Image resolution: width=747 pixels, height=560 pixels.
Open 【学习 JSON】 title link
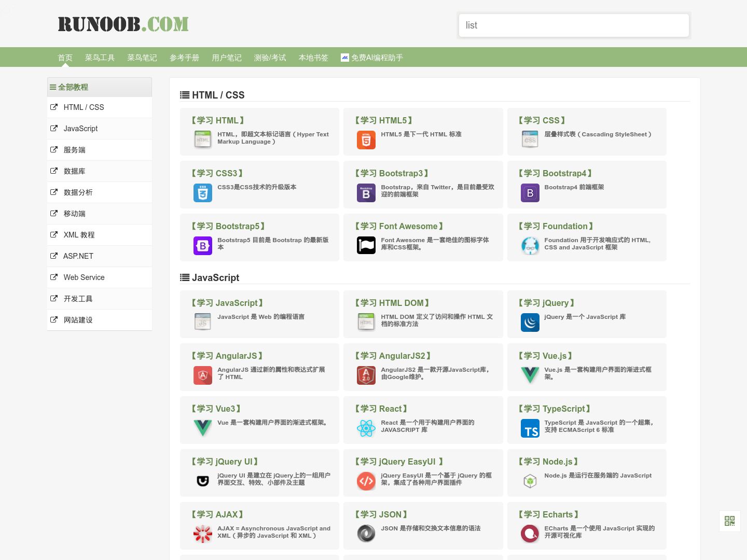click(381, 514)
